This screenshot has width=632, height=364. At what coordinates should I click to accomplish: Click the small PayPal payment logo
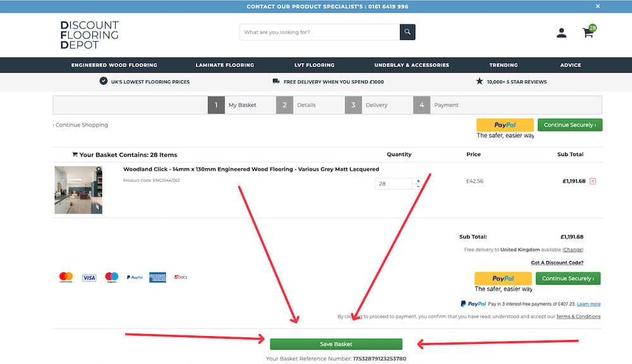click(135, 277)
